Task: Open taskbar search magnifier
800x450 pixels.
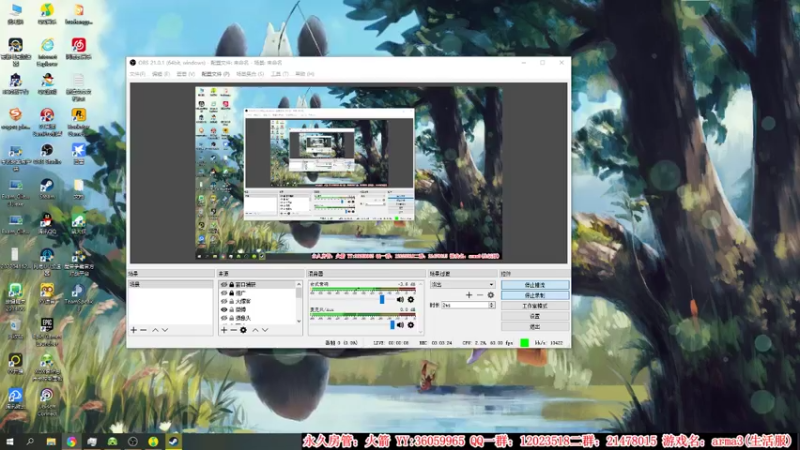Action: pyautogui.click(x=30, y=441)
